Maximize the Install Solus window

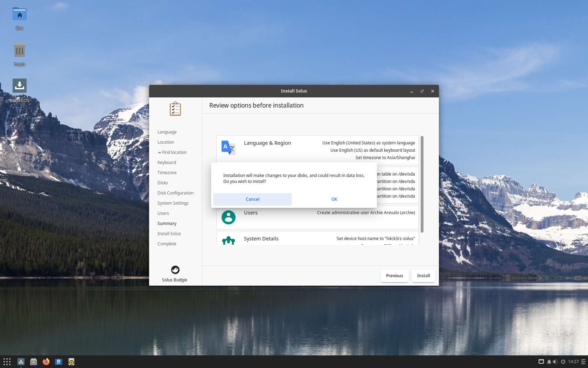point(422,91)
